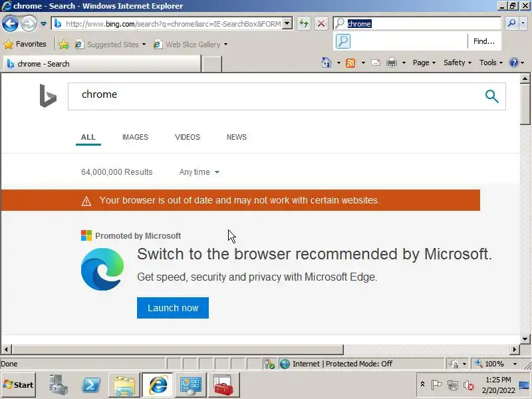Screen dimensions: 532x399
Task: Select the chrome - Search tab
Action: 102,64
